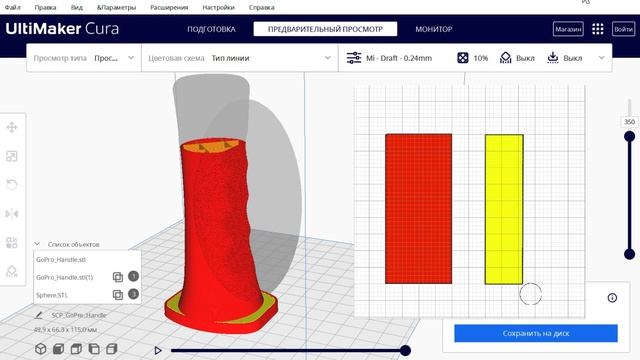Click the Магазин button

click(568, 29)
